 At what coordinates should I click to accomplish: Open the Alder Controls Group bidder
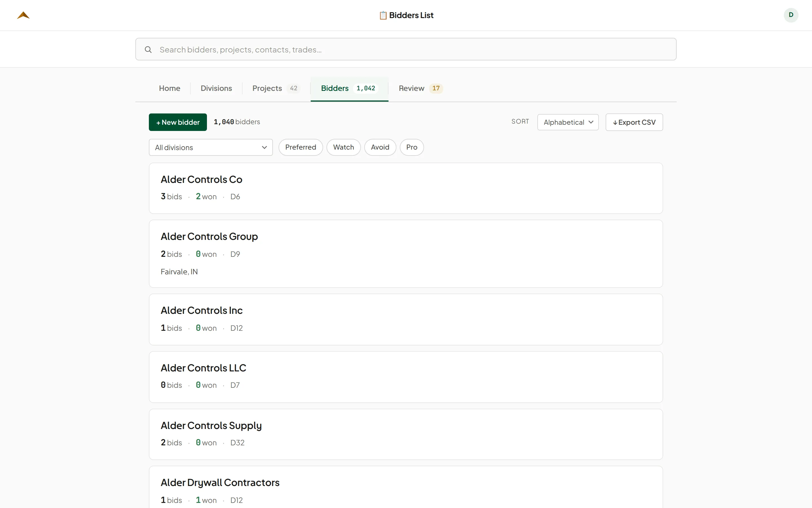(x=406, y=254)
